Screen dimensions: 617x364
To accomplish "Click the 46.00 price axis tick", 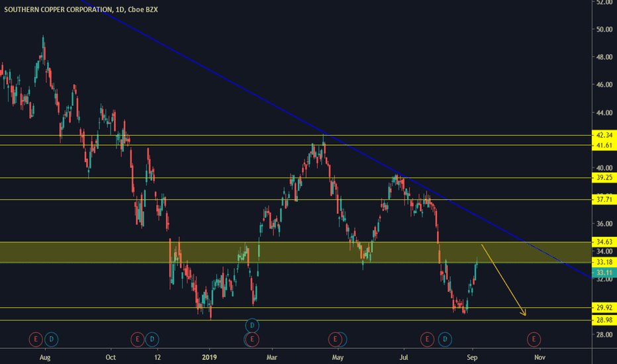I will [x=604, y=84].
